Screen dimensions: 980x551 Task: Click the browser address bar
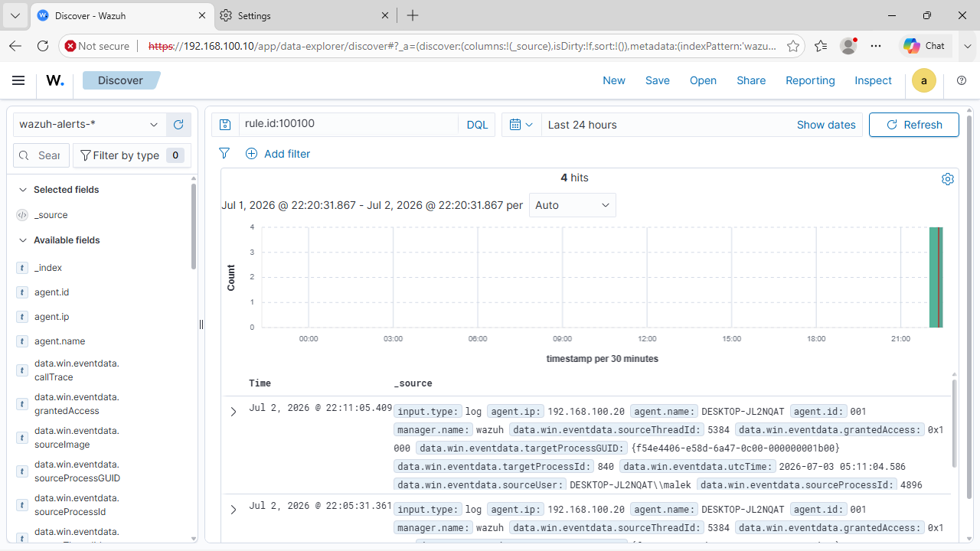pyautogui.click(x=462, y=46)
